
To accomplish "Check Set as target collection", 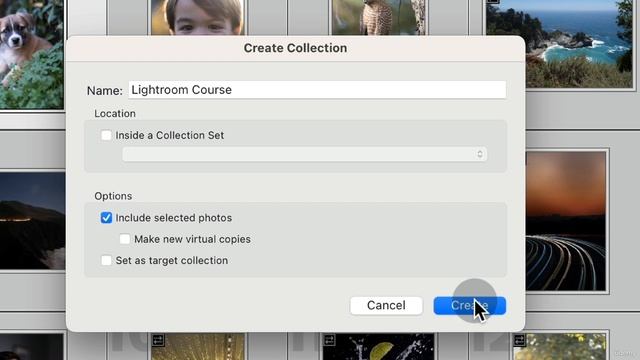I will [106, 260].
